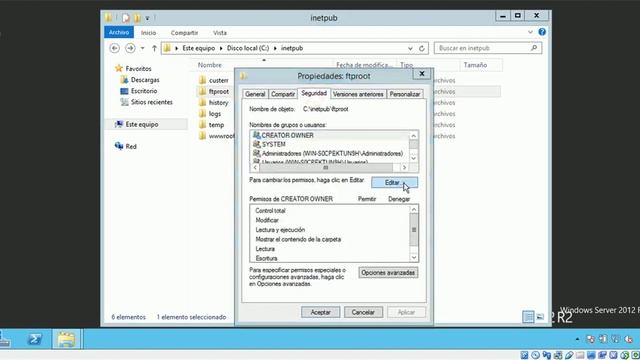Open the Inicio ribbon tab

tap(149, 33)
